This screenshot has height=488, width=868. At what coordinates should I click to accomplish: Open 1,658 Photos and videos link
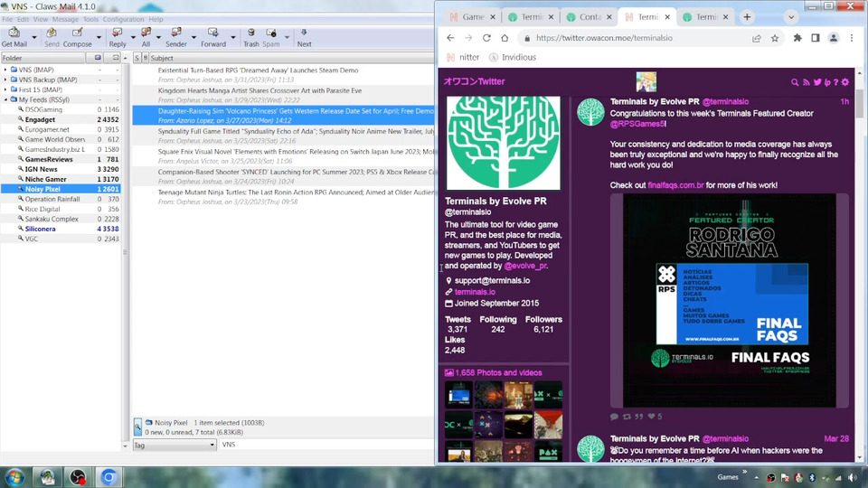click(x=494, y=373)
